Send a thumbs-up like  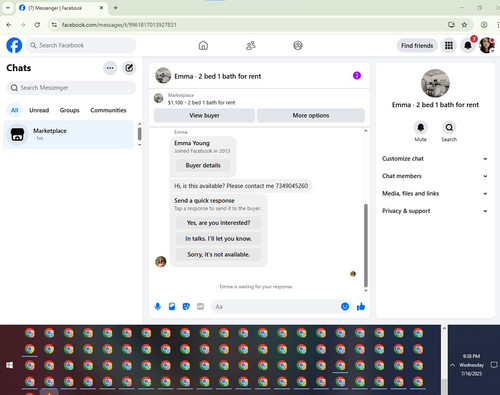pos(361,306)
